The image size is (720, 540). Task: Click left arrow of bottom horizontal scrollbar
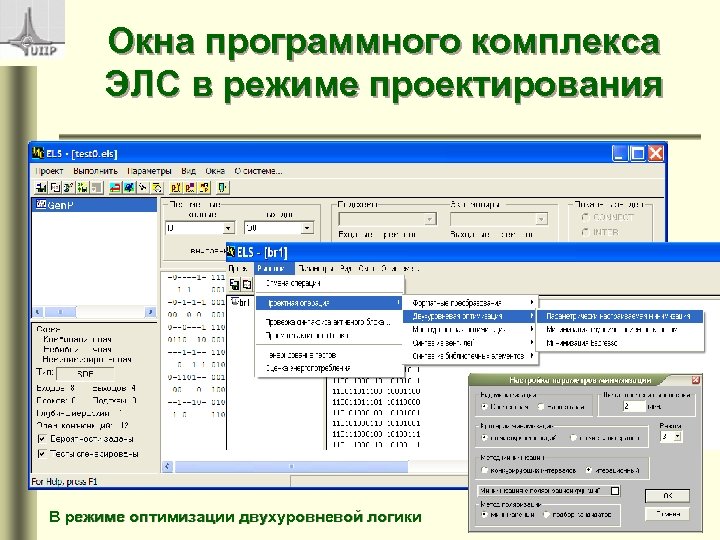point(167,467)
